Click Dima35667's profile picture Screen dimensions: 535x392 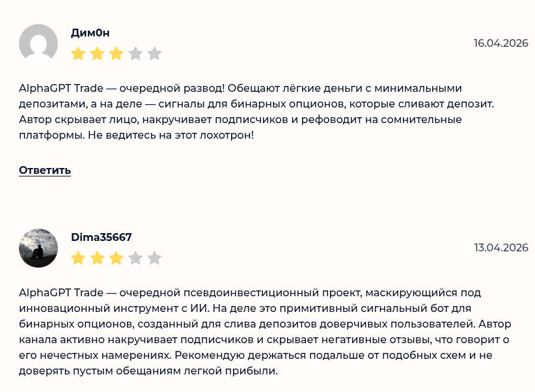(39, 247)
